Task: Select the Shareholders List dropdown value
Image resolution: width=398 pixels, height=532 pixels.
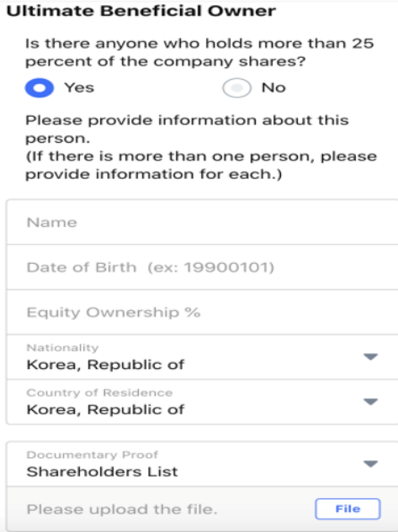Action: pyautogui.click(x=102, y=472)
